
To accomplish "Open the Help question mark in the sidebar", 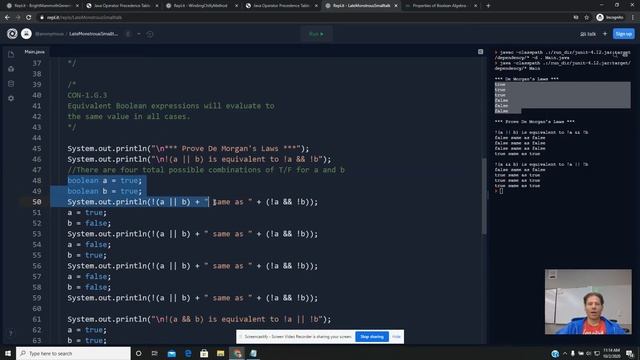I will click(11, 333).
